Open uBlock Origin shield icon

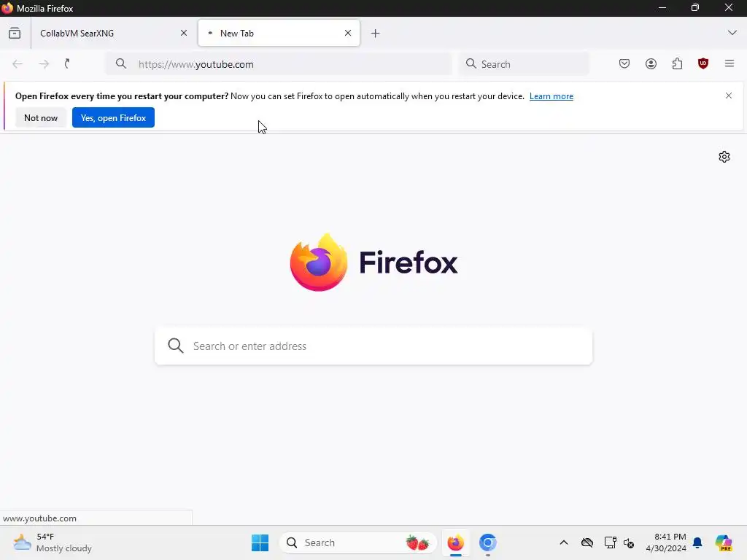(703, 63)
